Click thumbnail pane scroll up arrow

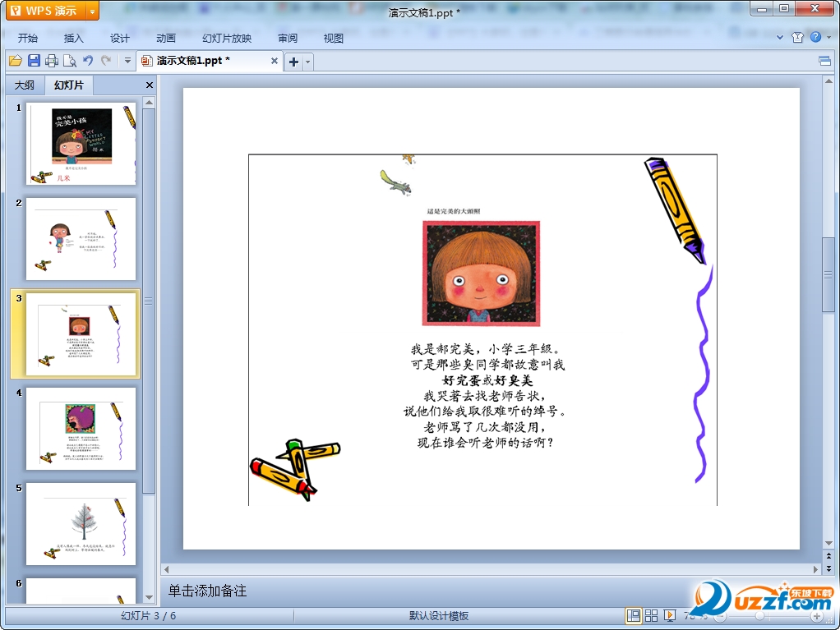point(150,102)
